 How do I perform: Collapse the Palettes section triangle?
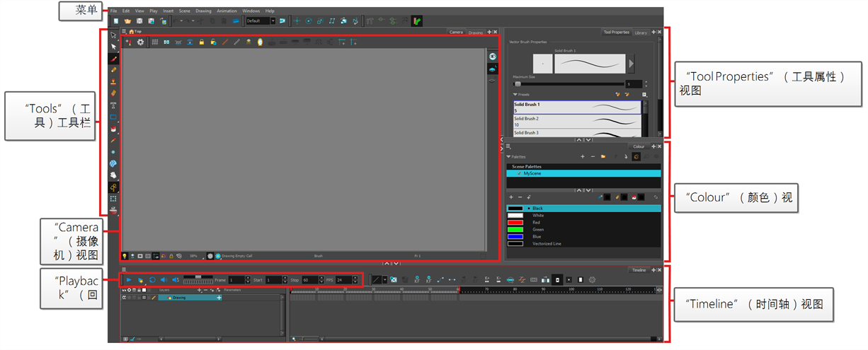(508, 156)
